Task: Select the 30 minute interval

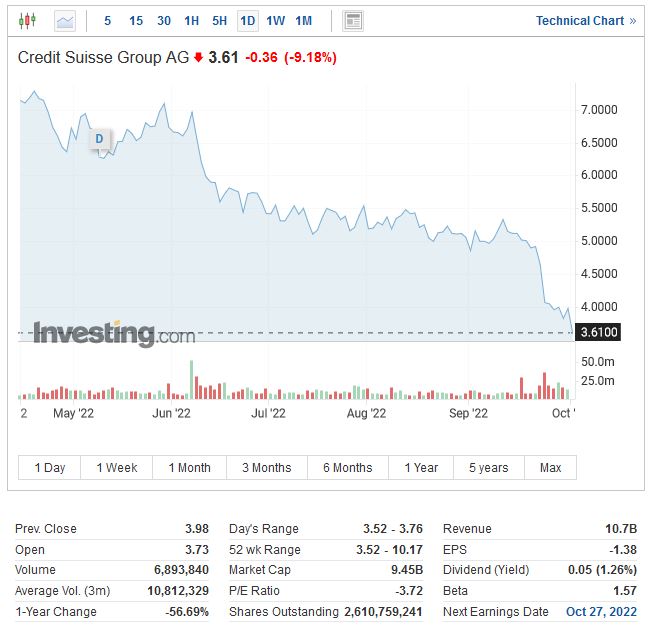Action: [x=164, y=20]
